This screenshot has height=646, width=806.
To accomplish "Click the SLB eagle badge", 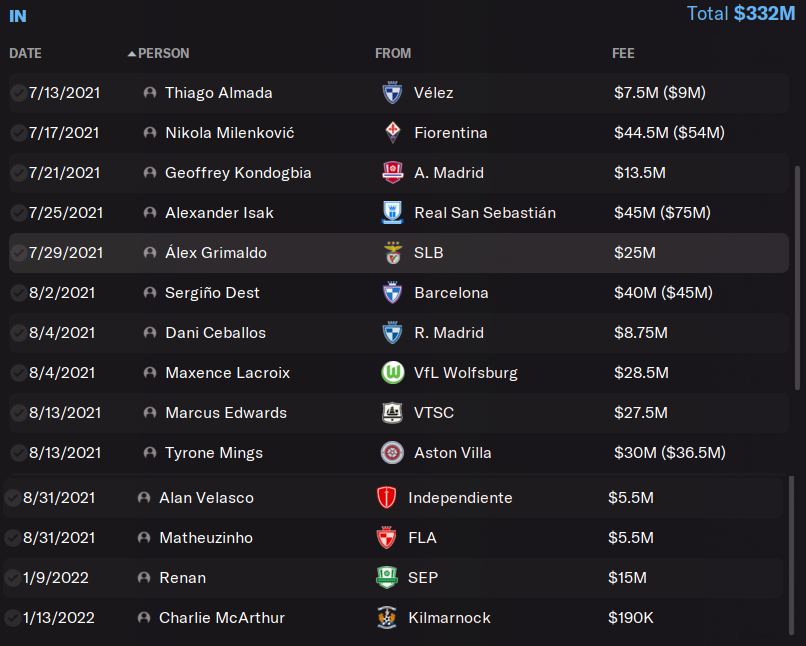I will pos(393,253).
